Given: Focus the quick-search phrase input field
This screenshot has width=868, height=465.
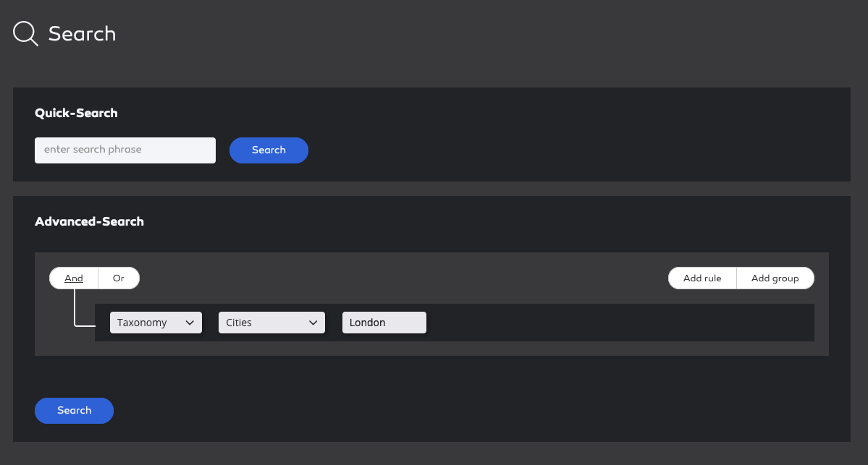Looking at the screenshot, I should [125, 150].
